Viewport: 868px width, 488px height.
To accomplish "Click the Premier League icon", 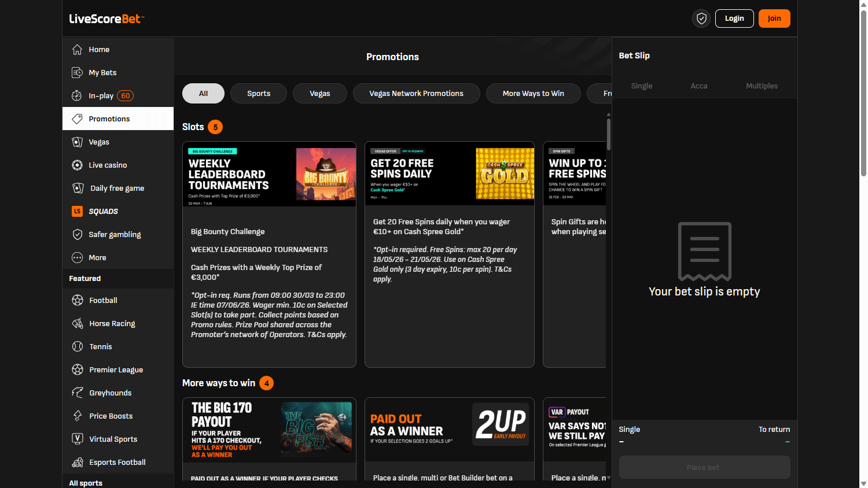I will pos(78,369).
